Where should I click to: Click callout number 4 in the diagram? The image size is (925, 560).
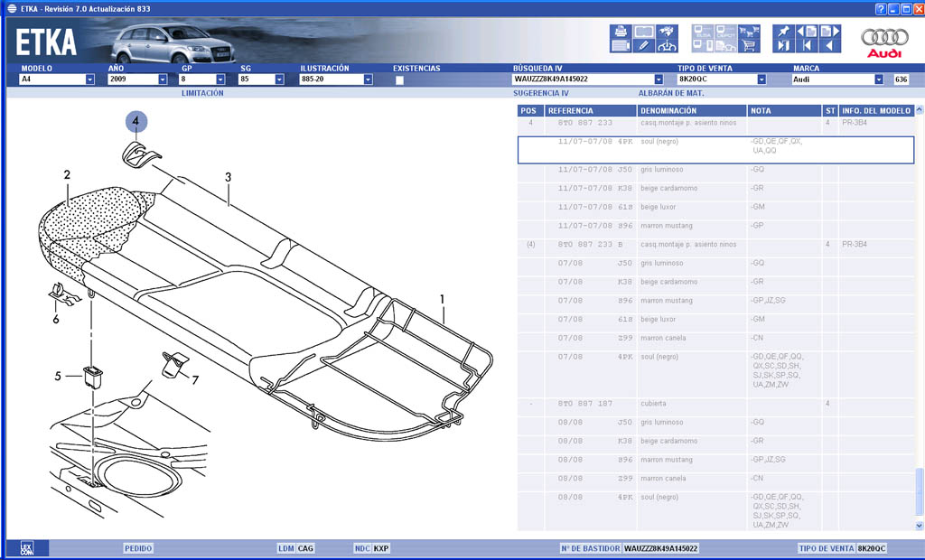(135, 121)
